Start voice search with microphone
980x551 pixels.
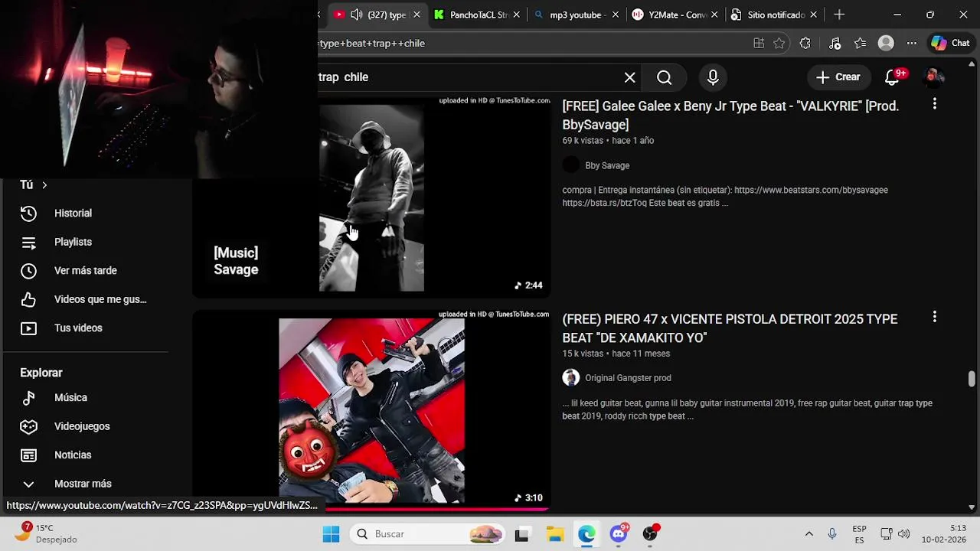[713, 77]
